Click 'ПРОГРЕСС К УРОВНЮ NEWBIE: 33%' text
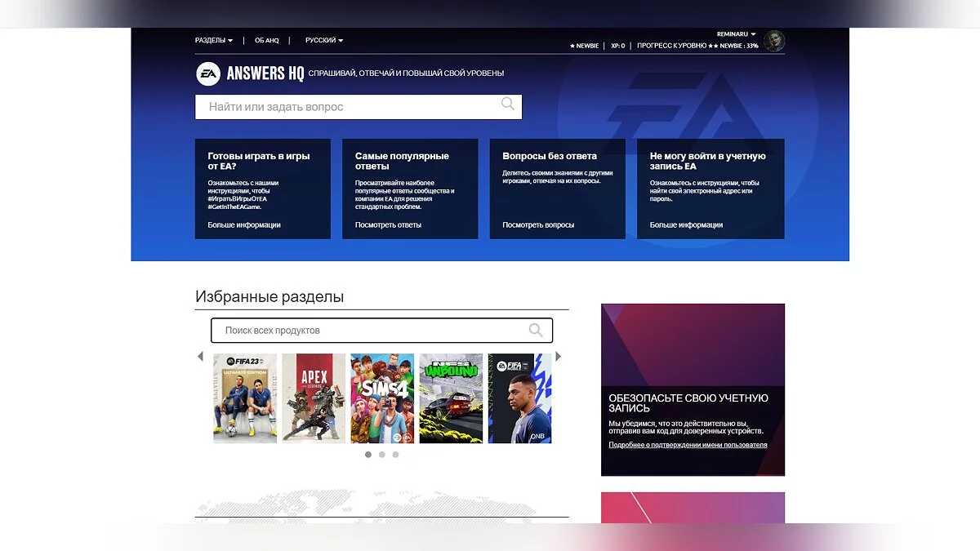The width and height of the screenshot is (980, 551). [697, 46]
